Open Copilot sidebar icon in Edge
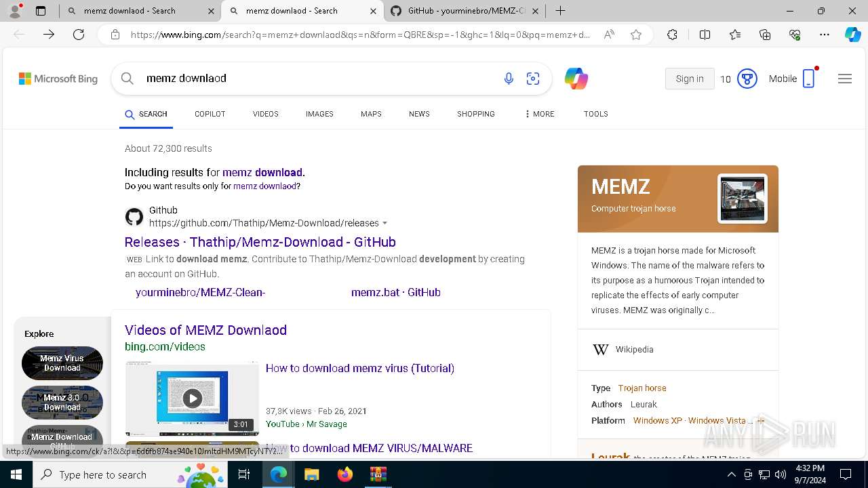The image size is (868, 488). (x=852, y=35)
